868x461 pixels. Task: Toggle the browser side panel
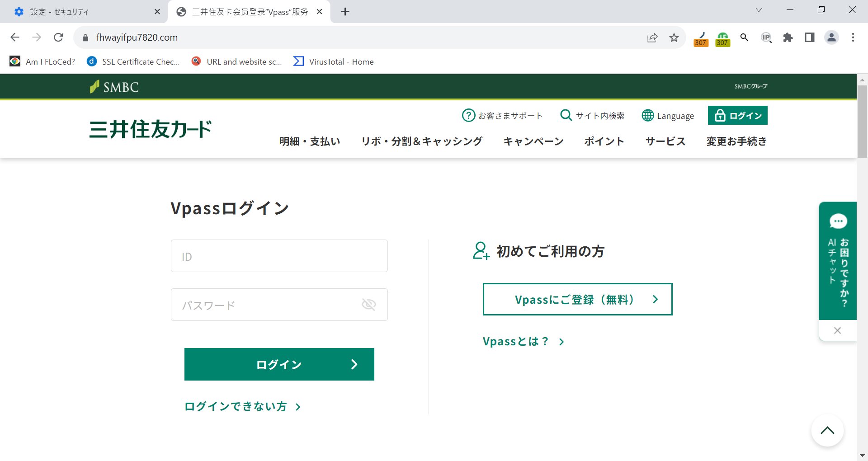click(810, 38)
